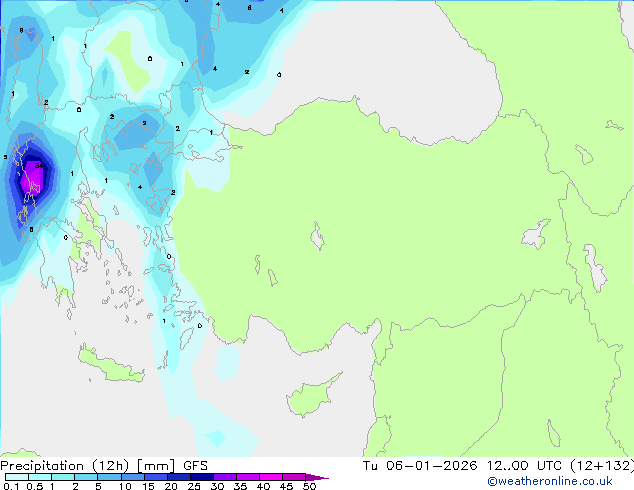Viewport: 634px width, 490px height.
Task: Click the '50' legend scale label
Action: [x=309, y=486]
